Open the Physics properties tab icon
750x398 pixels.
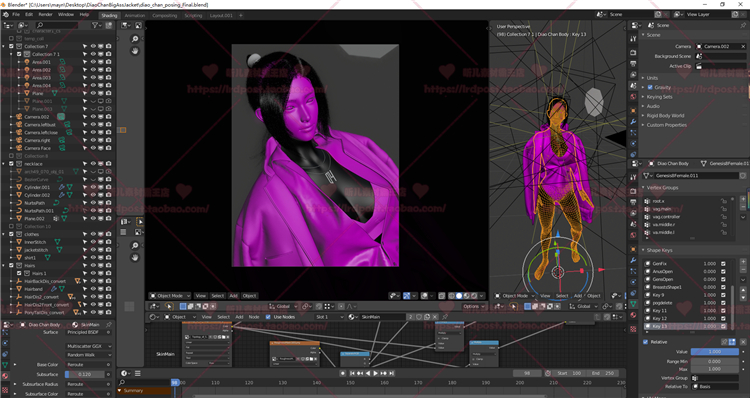(633, 143)
